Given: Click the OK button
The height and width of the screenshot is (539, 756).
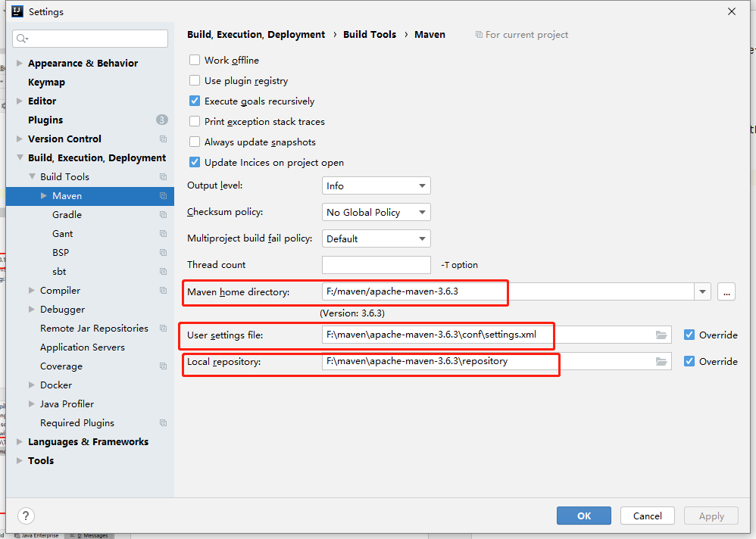Looking at the screenshot, I should coord(583,515).
